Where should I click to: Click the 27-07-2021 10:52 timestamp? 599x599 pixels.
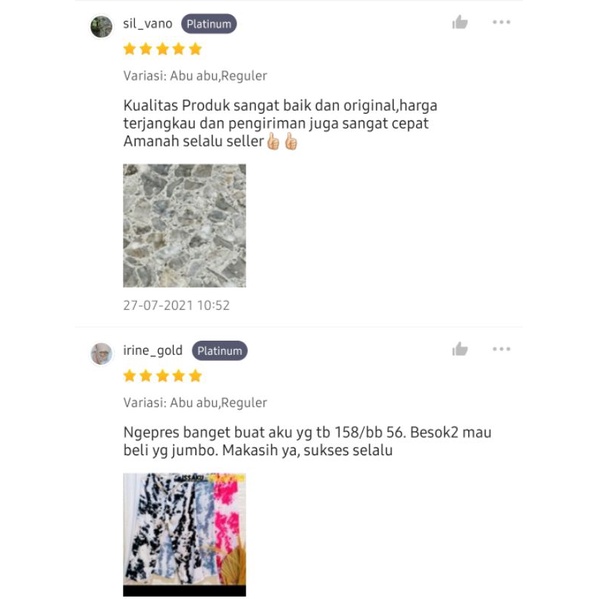point(176,306)
